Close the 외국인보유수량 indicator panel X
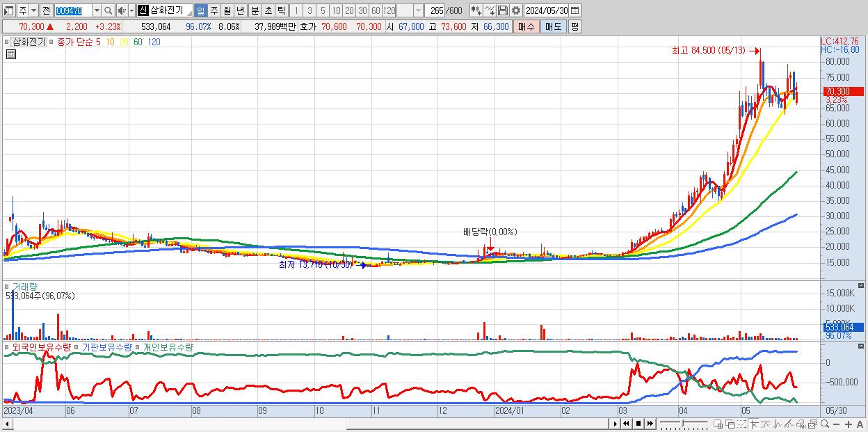The image size is (868, 432). (862, 346)
